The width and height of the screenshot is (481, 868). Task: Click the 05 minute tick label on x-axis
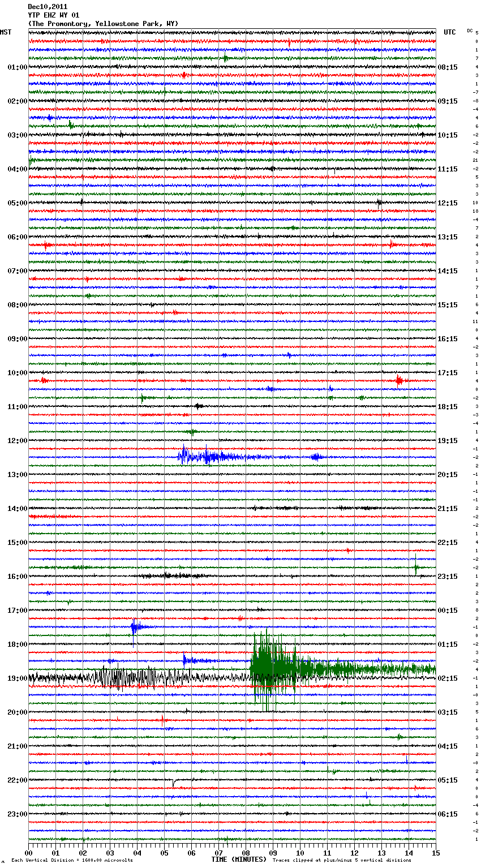point(164,853)
